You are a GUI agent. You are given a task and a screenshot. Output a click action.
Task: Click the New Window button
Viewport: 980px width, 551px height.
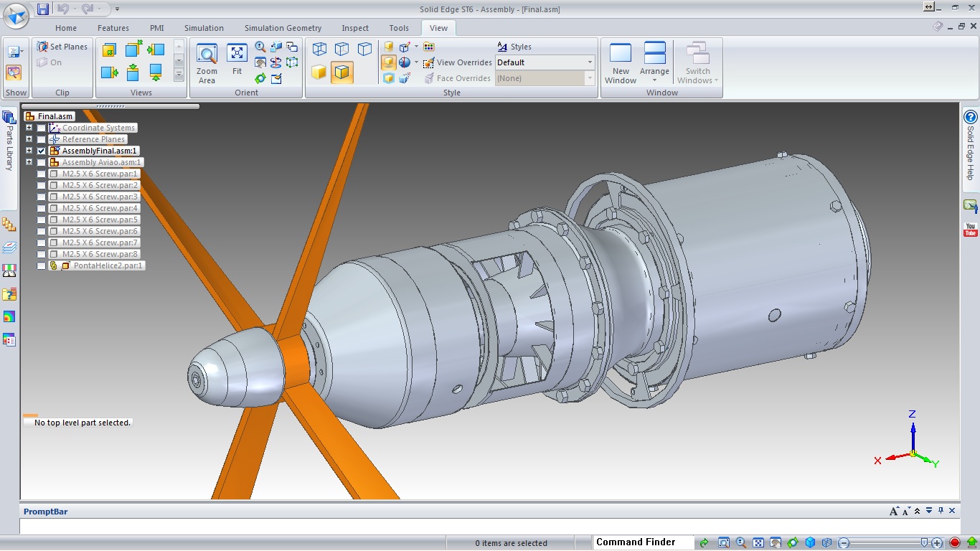click(621, 64)
